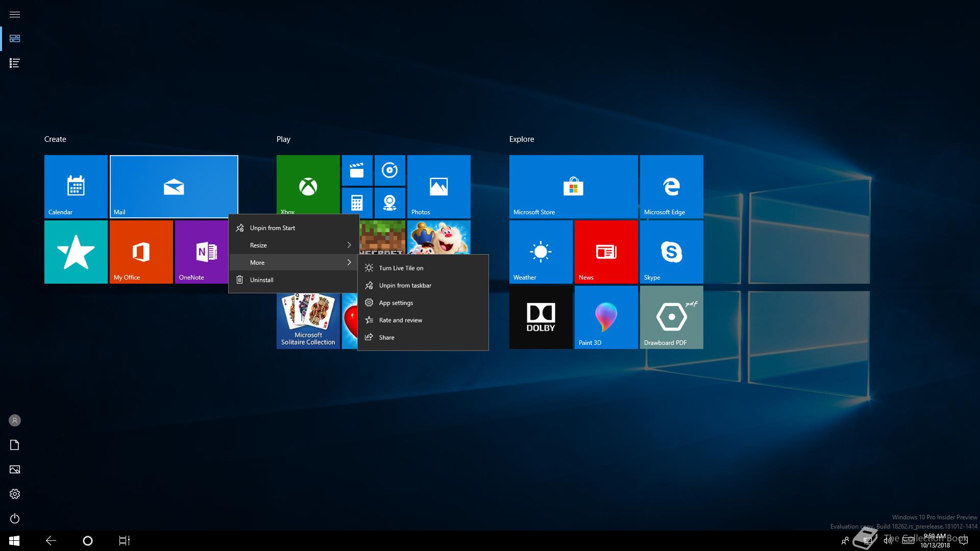Viewport: 980px width, 551px height.
Task: Select Unpin from Start
Action: 294,228
